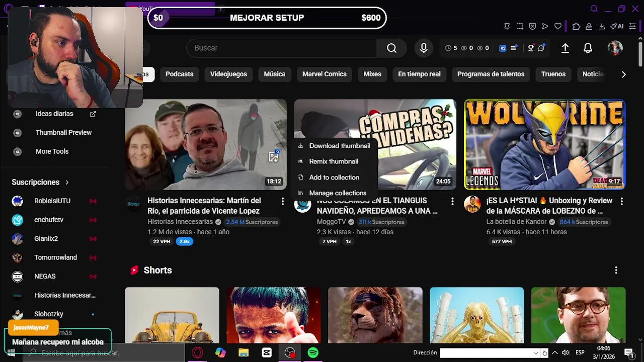This screenshot has width=644, height=362.
Task: Click the Windows taskbar search box
Action: (104, 353)
